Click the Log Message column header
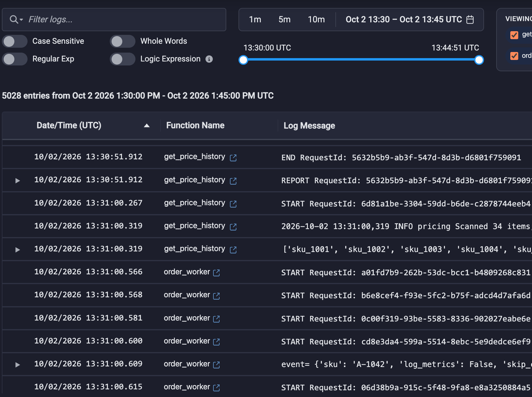Image resolution: width=532 pixels, height=397 pixels. [309, 126]
